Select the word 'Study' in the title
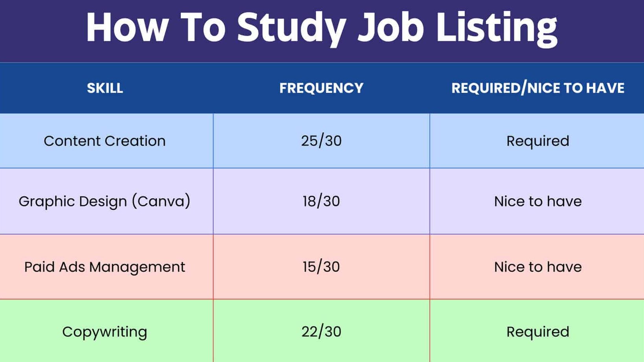Image resolution: width=644 pixels, height=362 pixels. click(x=292, y=28)
